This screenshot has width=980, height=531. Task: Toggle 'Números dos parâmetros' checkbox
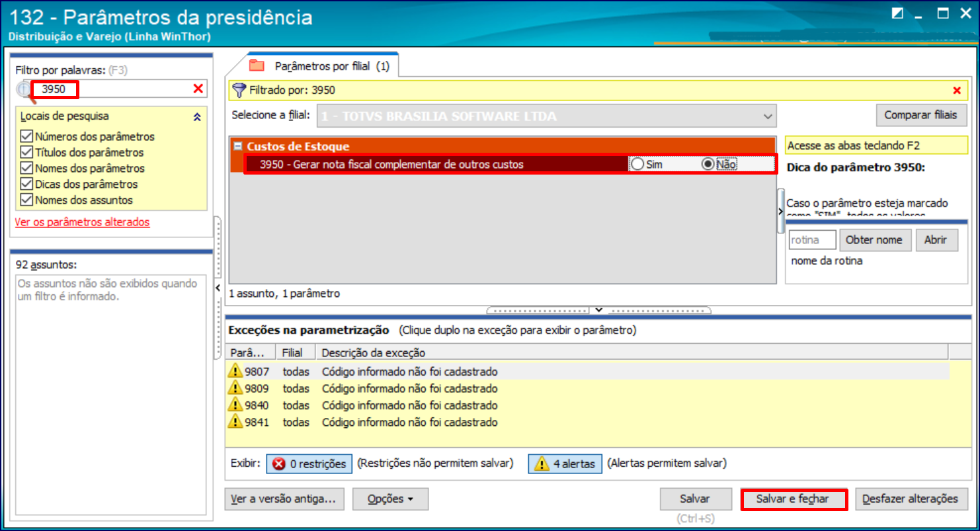click(26, 136)
